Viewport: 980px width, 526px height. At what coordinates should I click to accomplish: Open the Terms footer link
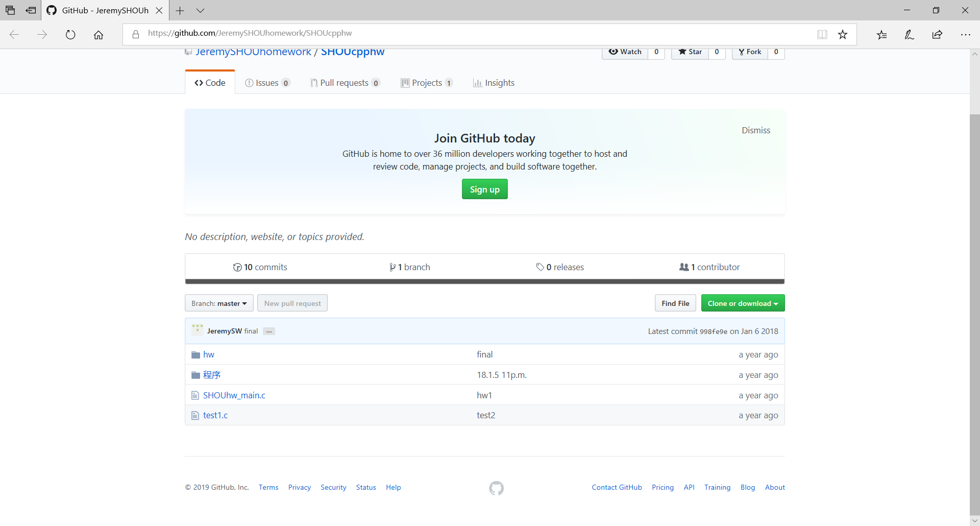(x=268, y=487)
